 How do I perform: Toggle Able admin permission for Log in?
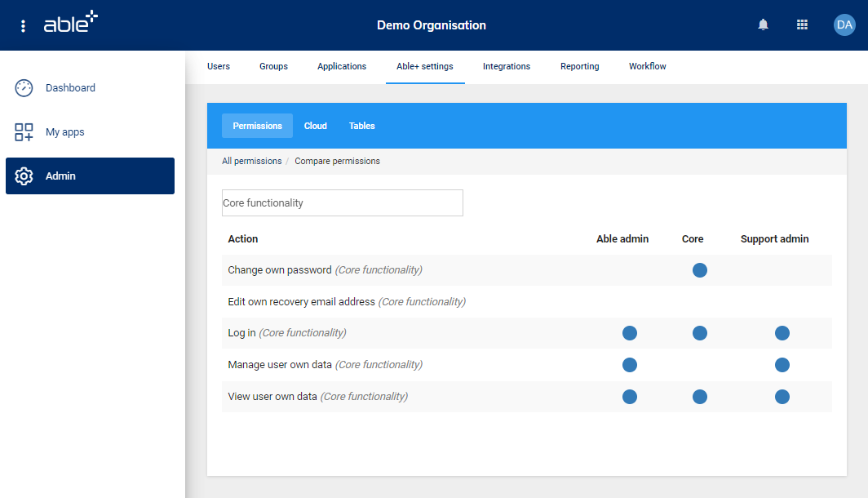tap(629, 333)
